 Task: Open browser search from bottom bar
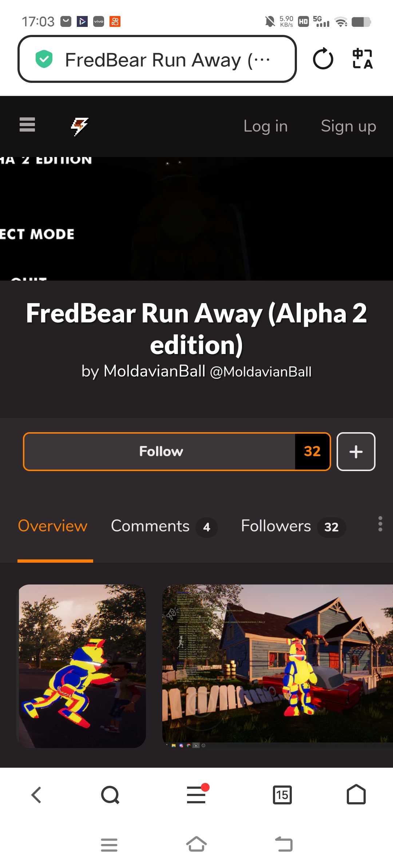tap(110, 795)
